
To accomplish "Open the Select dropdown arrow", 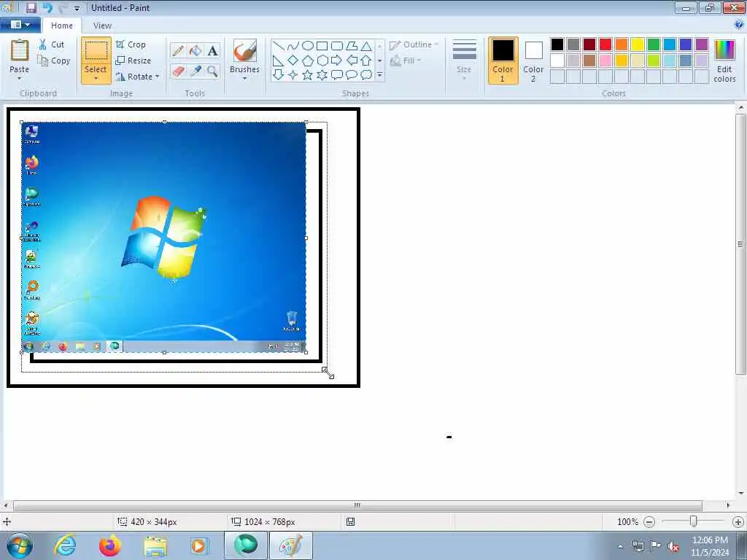I will tap(96, 79).
